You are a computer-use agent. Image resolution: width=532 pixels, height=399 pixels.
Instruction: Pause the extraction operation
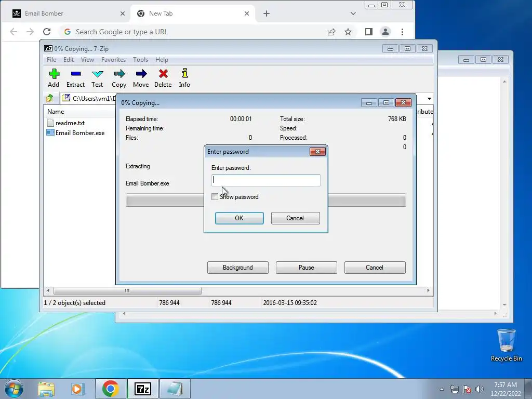pyautogui.click(x=307, y=268)
